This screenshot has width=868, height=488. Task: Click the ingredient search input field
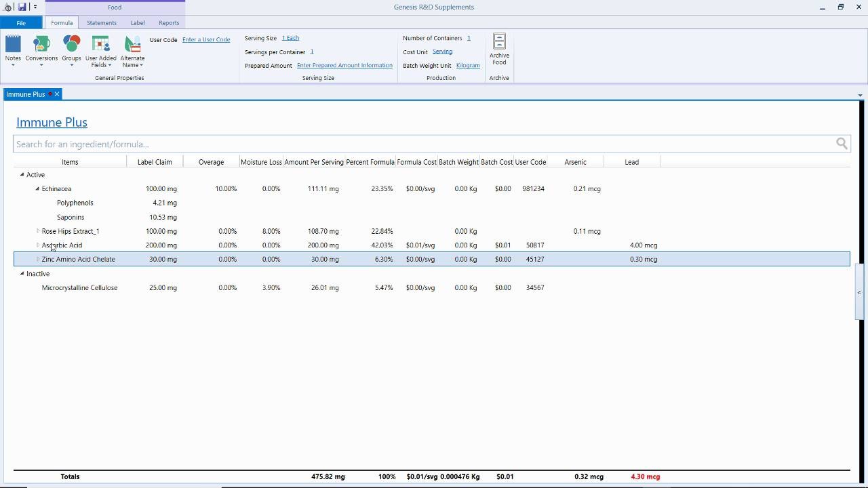420,144
